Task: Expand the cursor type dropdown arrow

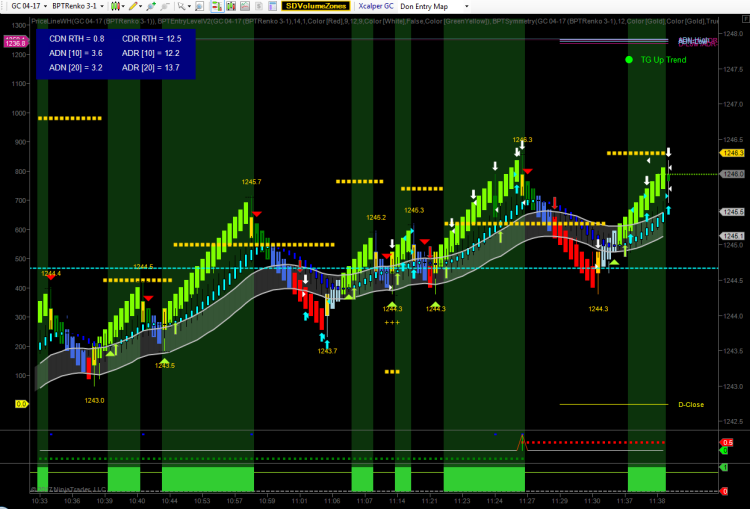Action: 189,6
